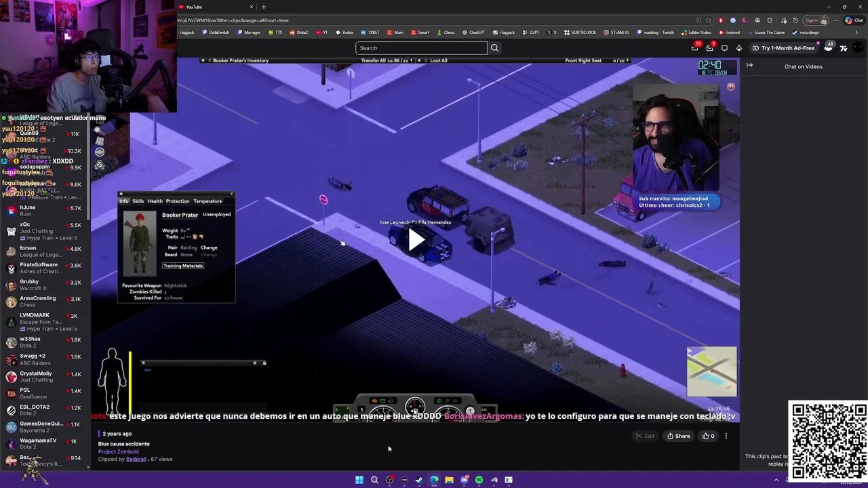Open LVNDMARK channel in sidebar
The height and width of the screenshot is (488, 868).
[x=45, y=321]
